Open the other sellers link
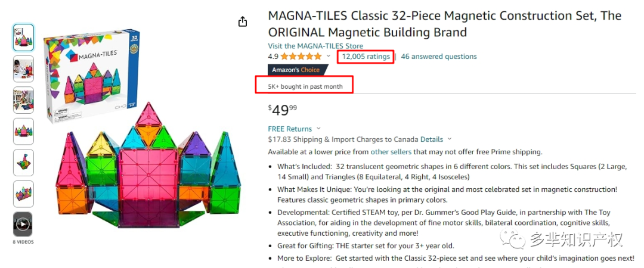This screenshot has height=268, width=644. (x=391, y=152)
